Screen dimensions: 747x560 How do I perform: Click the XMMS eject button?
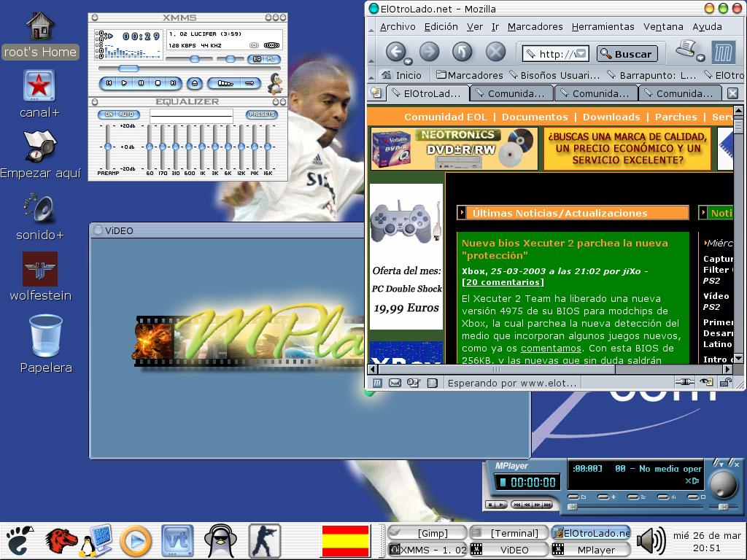pyautogui.click(x=194, y=83)
